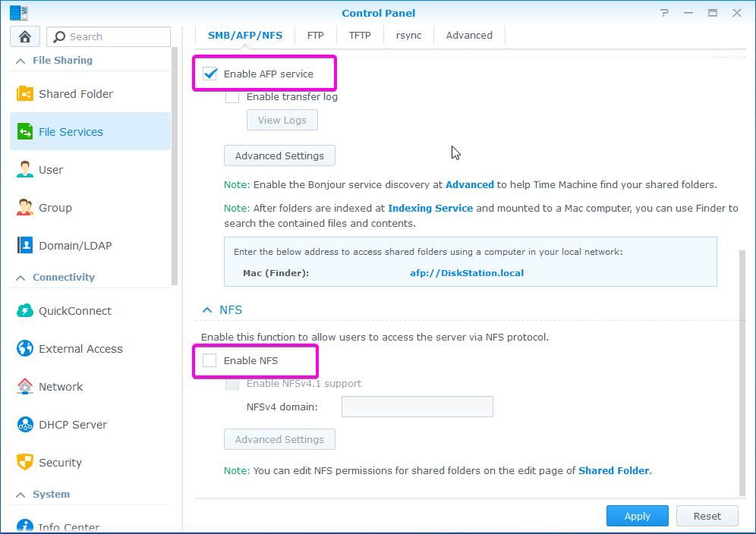The width and height of the screenshot is (756, 534).
Task: Click the User icon in sidebar
Action: pos(24,170)
